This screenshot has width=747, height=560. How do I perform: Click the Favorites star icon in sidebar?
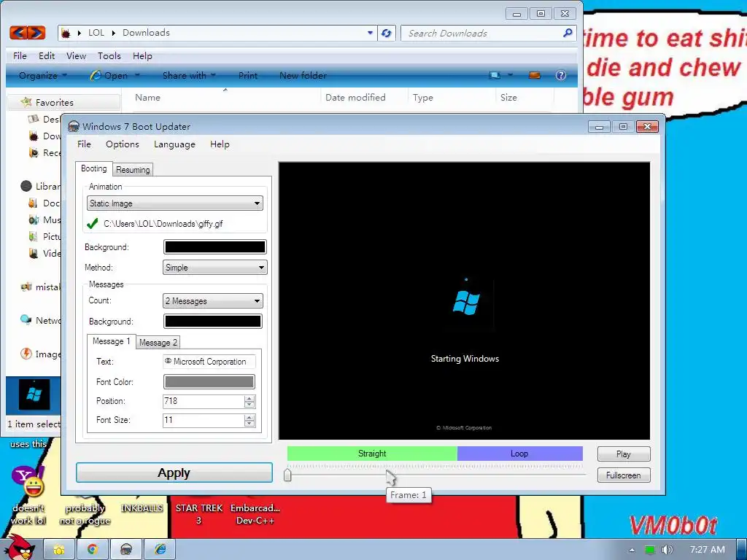tap(26, 102)
